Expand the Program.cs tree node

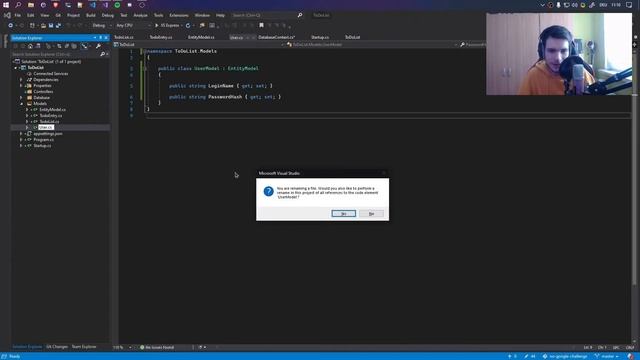(x=21, y=140)
